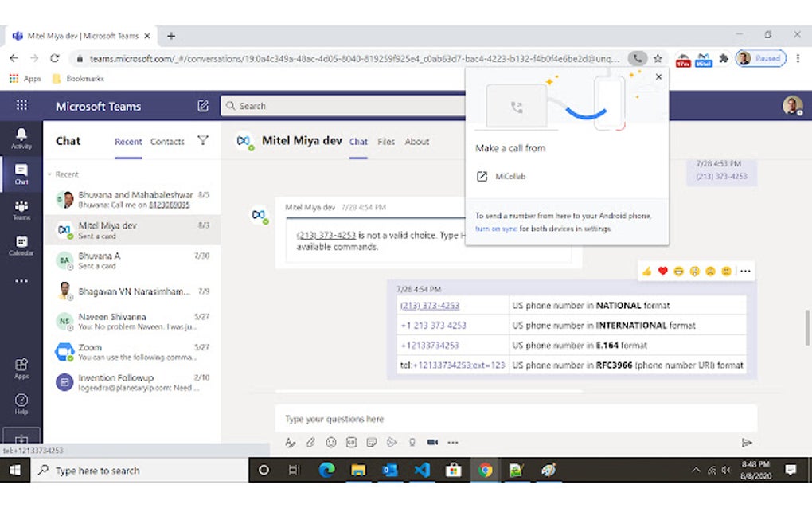Open the Calendar from the sidebar
812x508 pixels.
pos(21,242)
